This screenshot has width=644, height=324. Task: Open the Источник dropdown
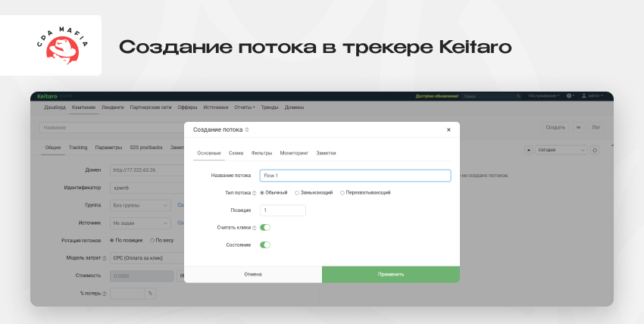[140, 223]
